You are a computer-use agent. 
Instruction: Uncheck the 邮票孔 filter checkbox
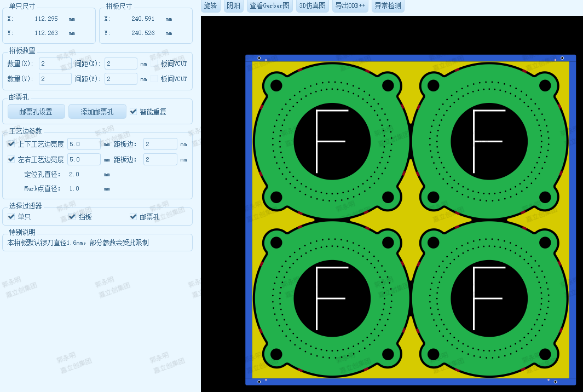click(133, 217)
